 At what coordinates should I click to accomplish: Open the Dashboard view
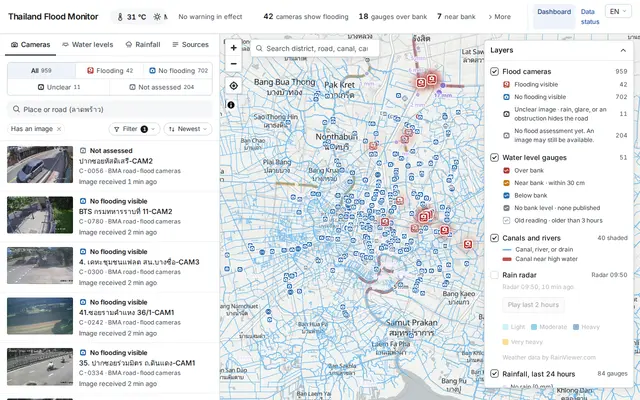point(554,16)
